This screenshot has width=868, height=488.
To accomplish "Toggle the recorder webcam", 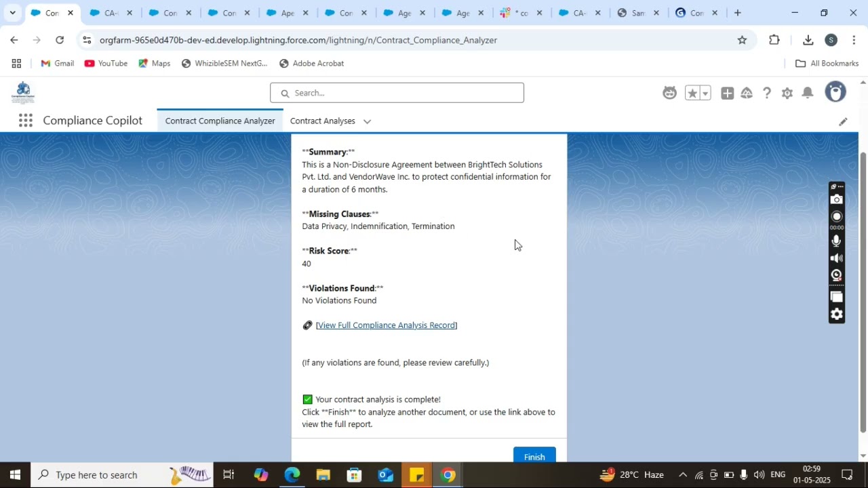I will click(x=837, y=275).
